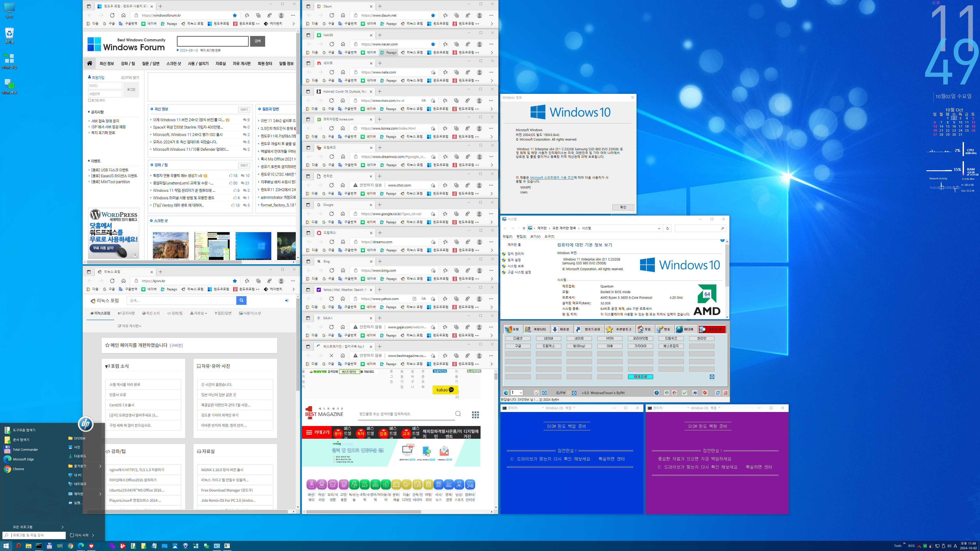Viewport: 980px width, 551px height.
Task: Click the red power icon in launcher toolbar
Action: 725,393
